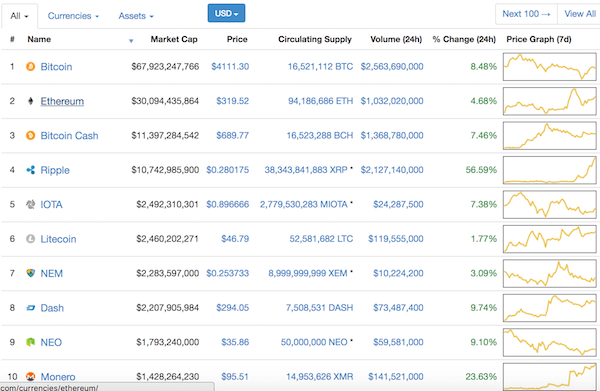Image resolution: width=600 pixels, height=391 pixels.
Task: Click the Bitcoin Cash logo icon
Action: tap(31, 135)
